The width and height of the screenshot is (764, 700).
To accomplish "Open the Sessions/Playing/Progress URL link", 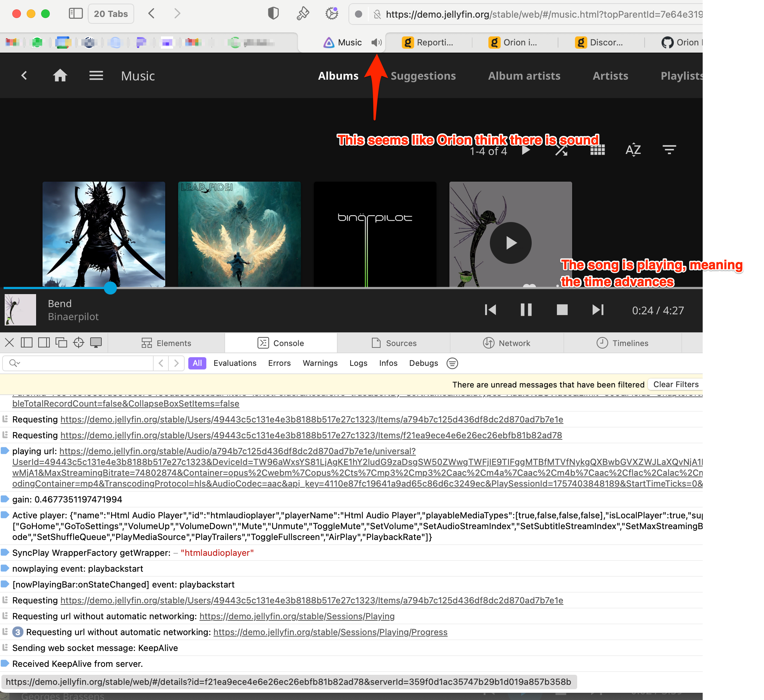I will [330, 632].
